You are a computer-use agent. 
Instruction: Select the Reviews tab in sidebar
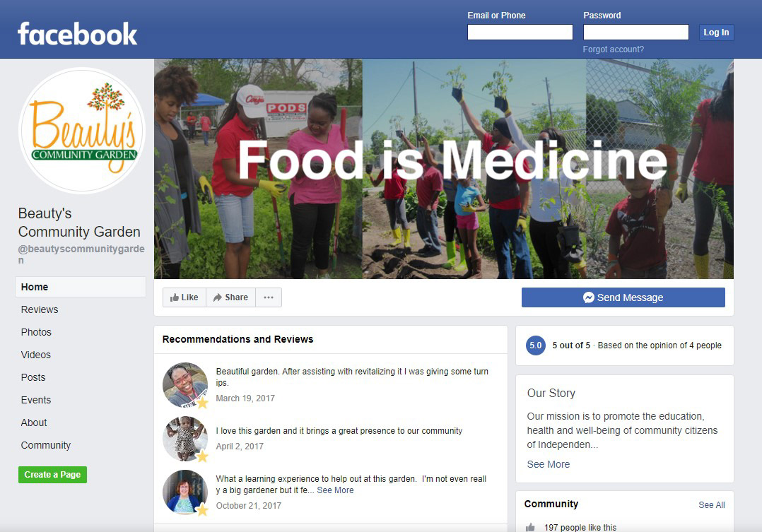tap(40, 309)
